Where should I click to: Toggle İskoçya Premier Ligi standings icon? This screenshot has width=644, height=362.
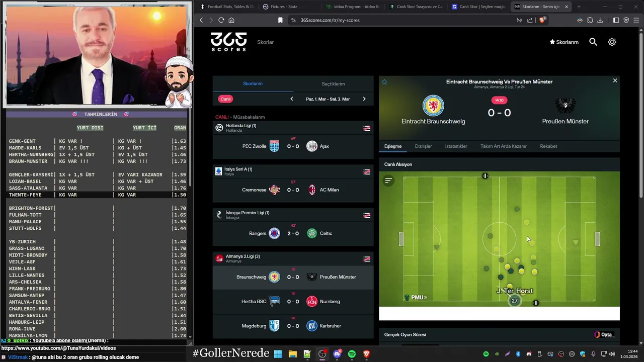click(x=367, y=215)
